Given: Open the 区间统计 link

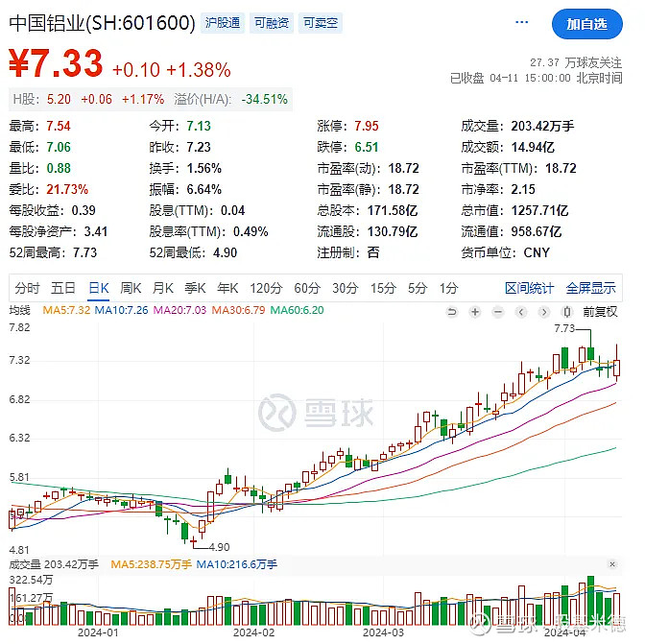Looking at the screenshot, I should [530, 288].
